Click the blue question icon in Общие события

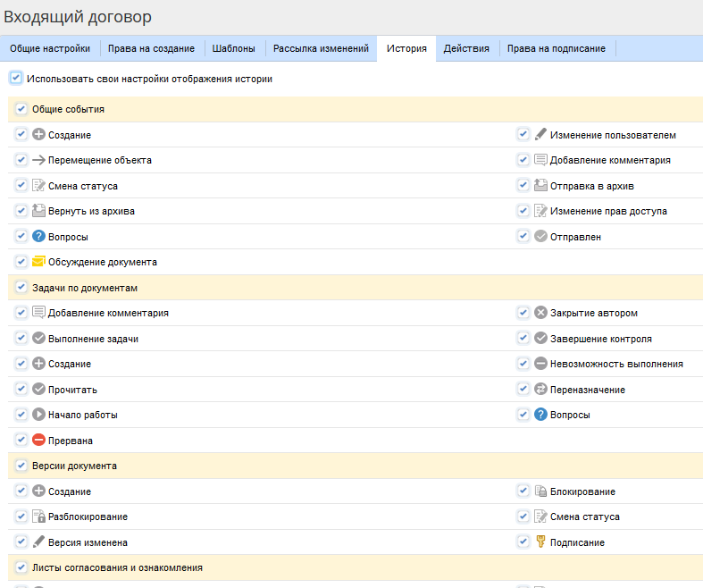[38, 237]
